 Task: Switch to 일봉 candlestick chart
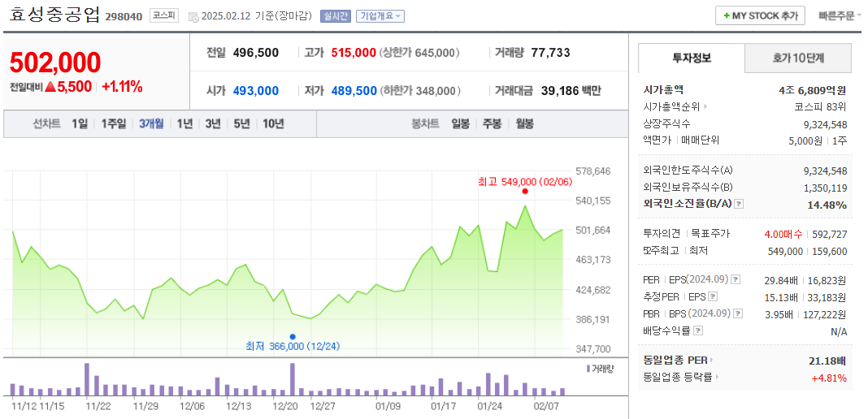(460, 123)
